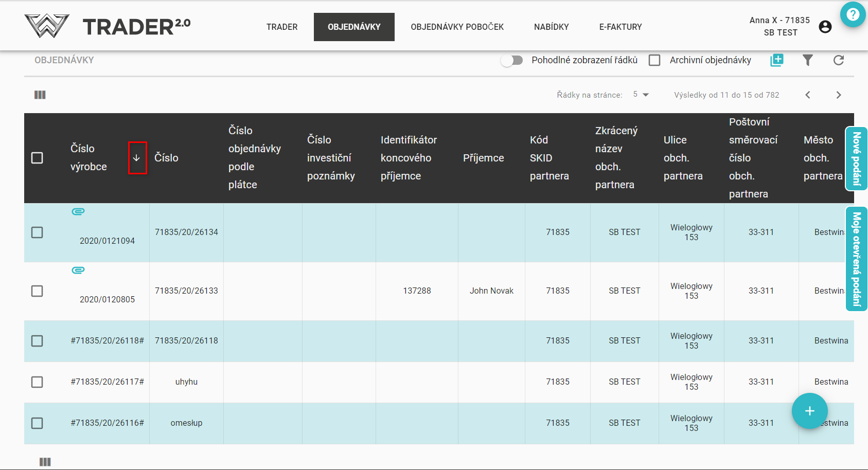The height and width of the screenshot is (470, 868).
Task: Open column settings icon above the table
Action: (40, 95)
